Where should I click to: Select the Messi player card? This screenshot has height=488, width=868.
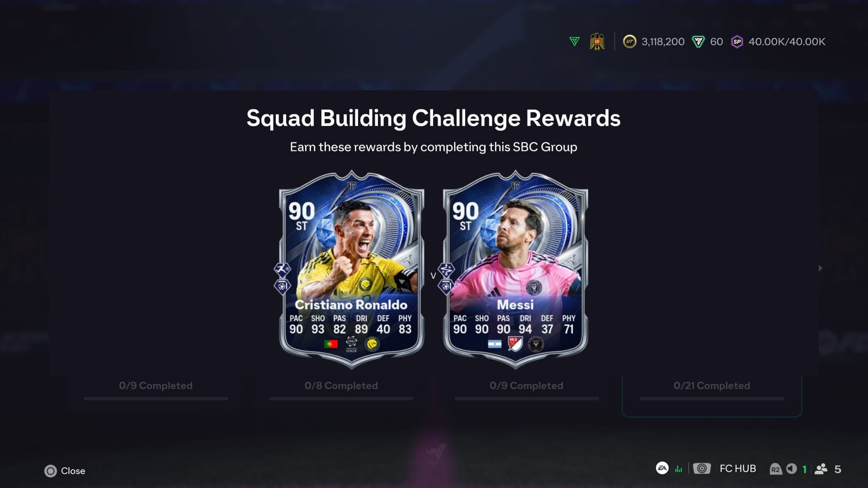click(x=515, y=270)
